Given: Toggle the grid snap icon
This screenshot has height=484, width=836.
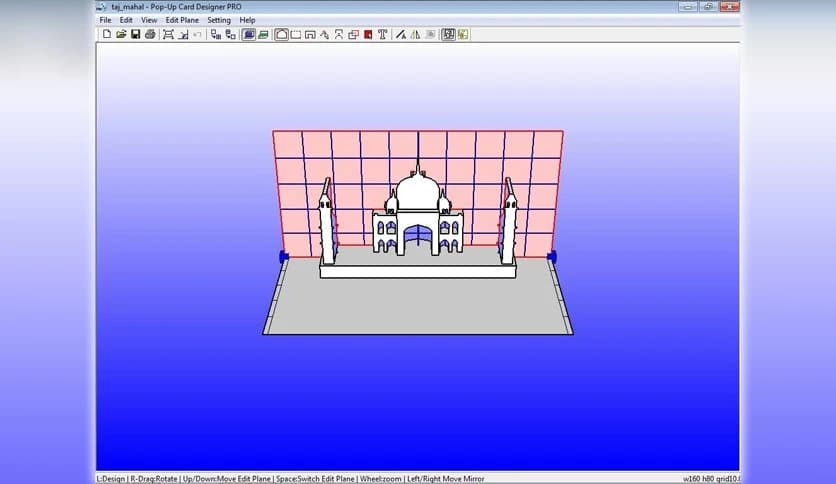Looking at the screenshot, I should click(448, 35).
